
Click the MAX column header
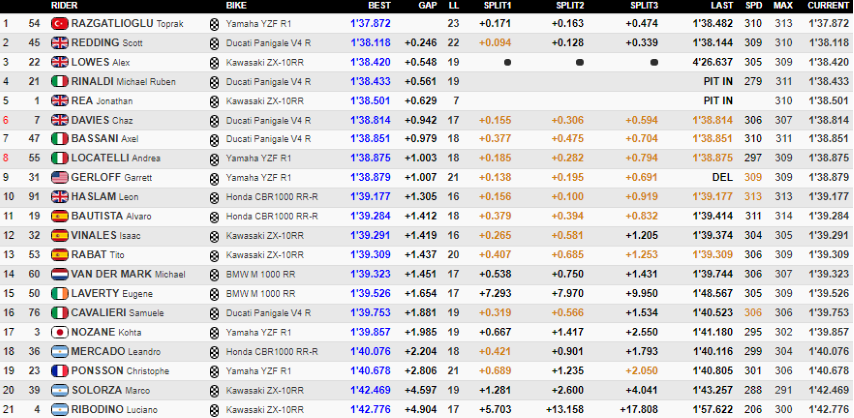[783, 5]
